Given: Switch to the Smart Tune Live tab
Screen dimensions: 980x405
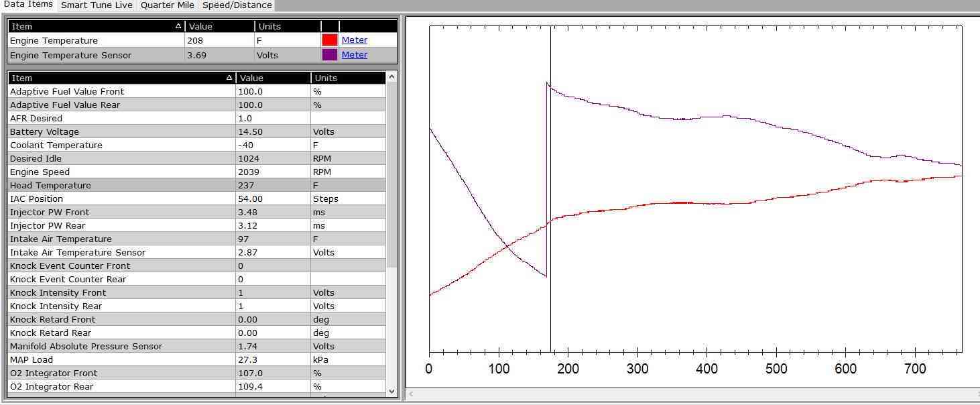Looking at the screenshot, I should 96,5.
